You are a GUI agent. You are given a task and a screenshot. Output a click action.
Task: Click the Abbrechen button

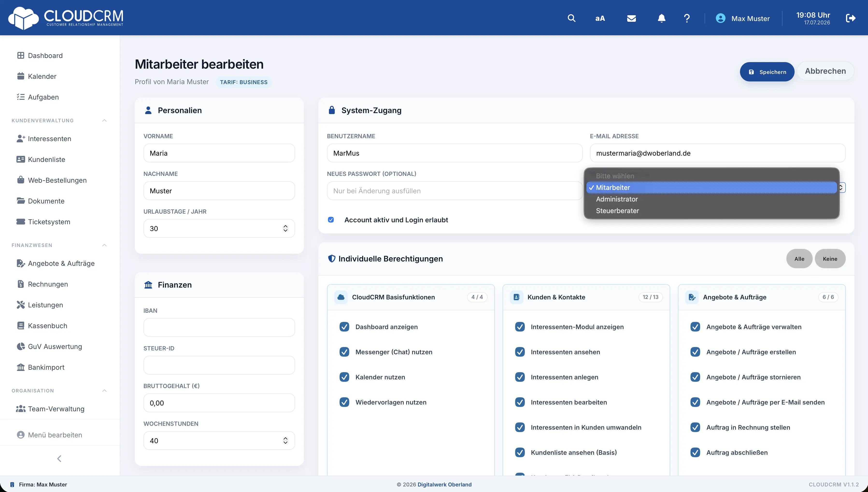(825, 71)
